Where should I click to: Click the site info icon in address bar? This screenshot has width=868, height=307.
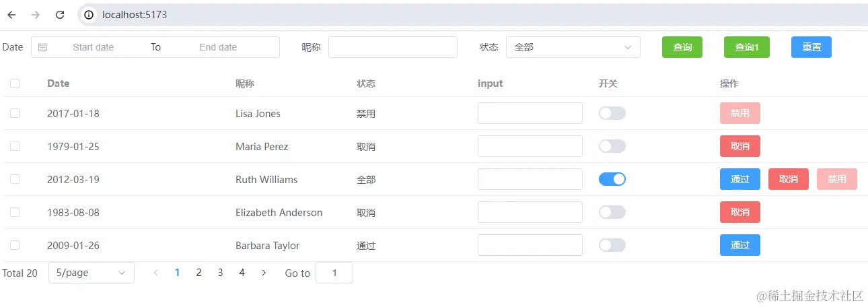pos(89,15)
